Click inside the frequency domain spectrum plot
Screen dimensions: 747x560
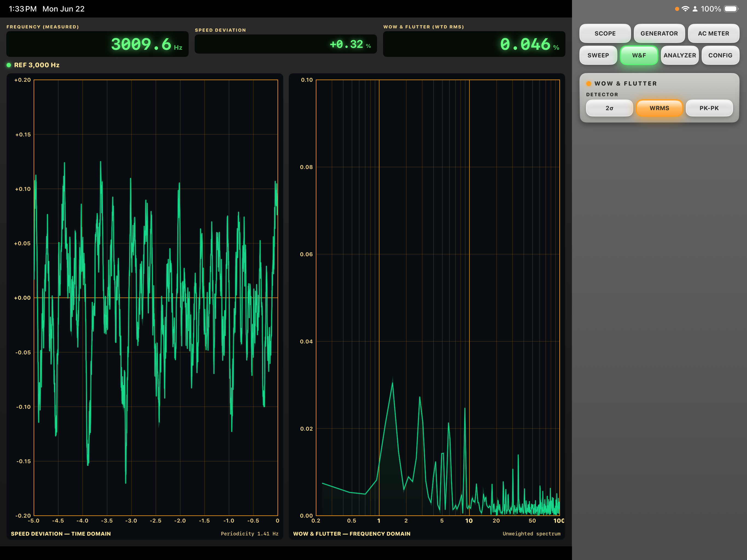point(438,297)
